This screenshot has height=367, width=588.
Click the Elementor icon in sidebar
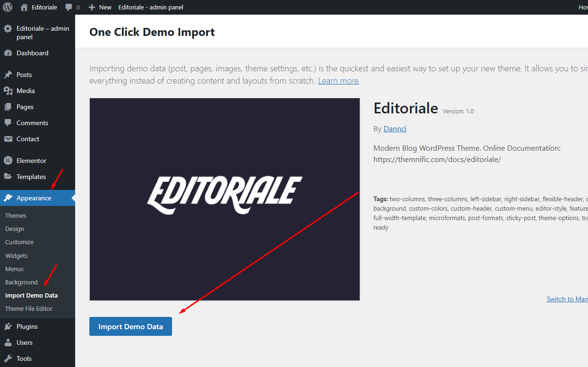coord(8,161)
